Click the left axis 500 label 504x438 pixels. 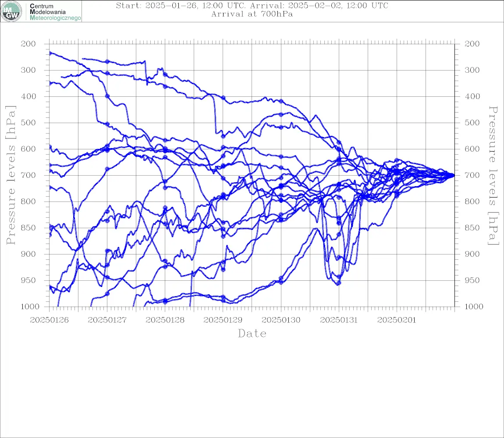click(28, 123)
